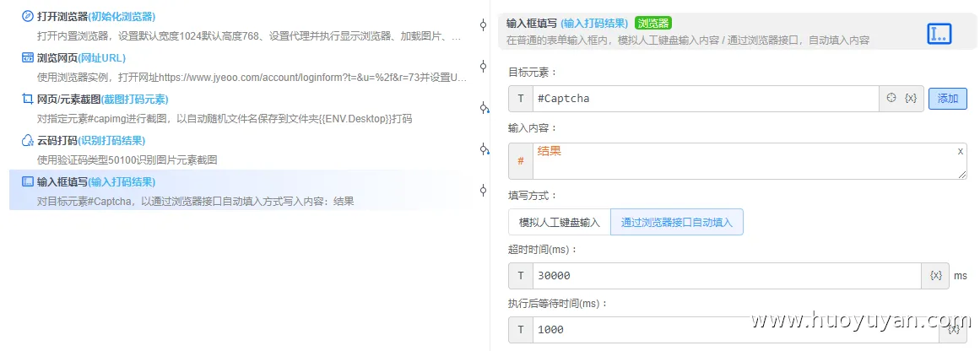980x351 pixels.
Task: Select the 浏览网页 step title
Action: [57, 58]
